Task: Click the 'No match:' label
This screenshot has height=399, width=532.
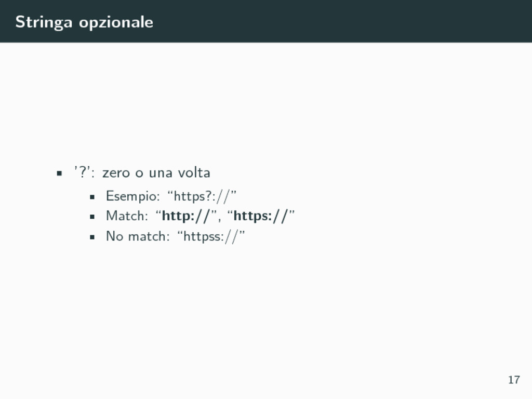Action: (138, 236)
